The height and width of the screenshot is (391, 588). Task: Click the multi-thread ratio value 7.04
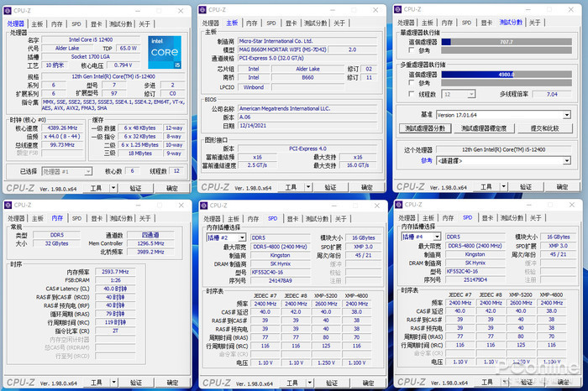pyautogui.click(x=552, y=94)
